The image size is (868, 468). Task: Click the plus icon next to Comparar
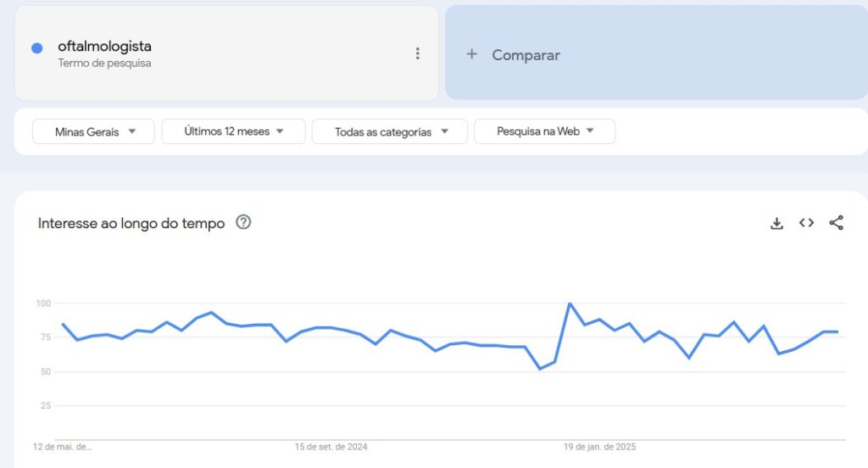tap(471, 54)
